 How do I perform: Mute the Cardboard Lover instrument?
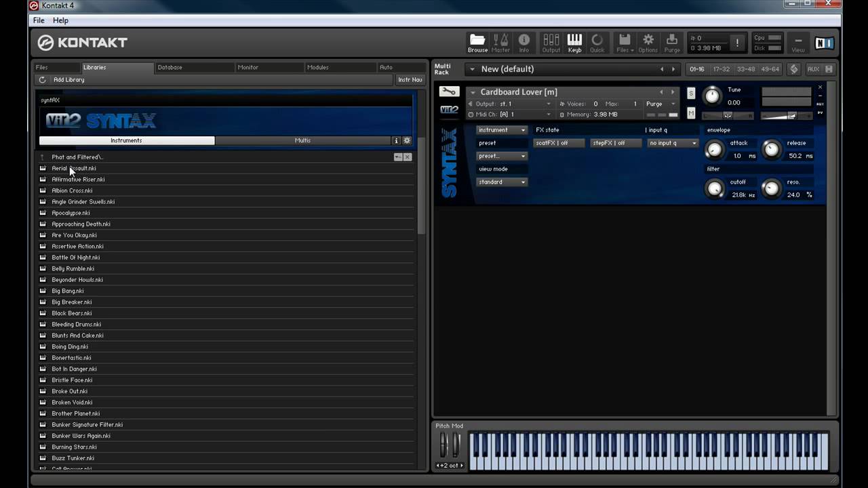click(x=691, y=113)
